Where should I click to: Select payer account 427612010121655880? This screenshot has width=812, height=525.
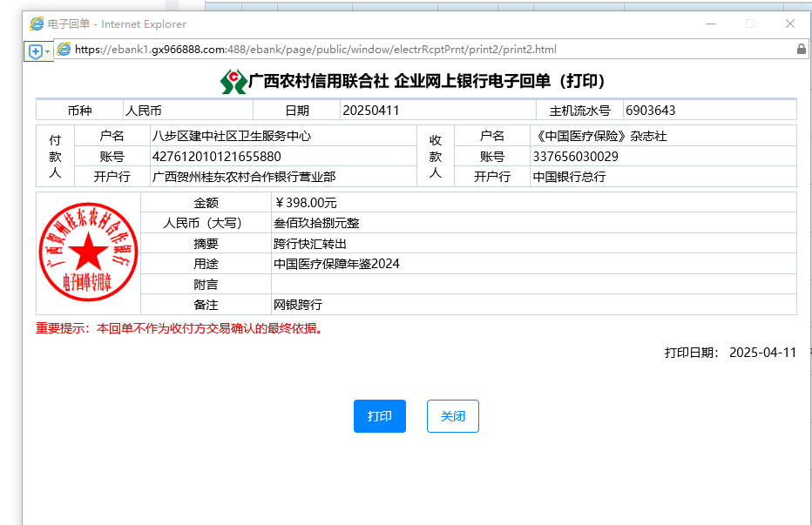coord(216,157)
